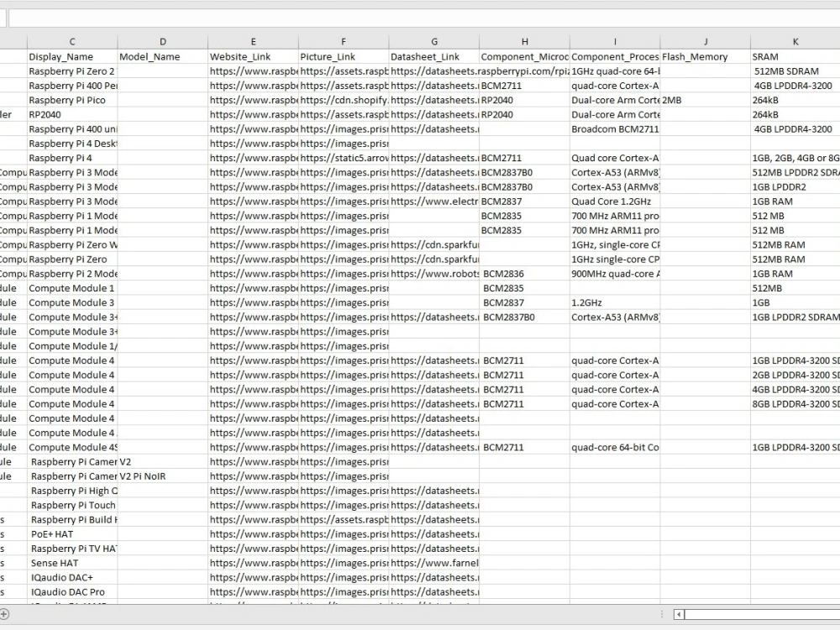Select the Flash_Memory header cell
Image resolution: width=840 pixels, height=630 pixels.
[x=706, y=57]
